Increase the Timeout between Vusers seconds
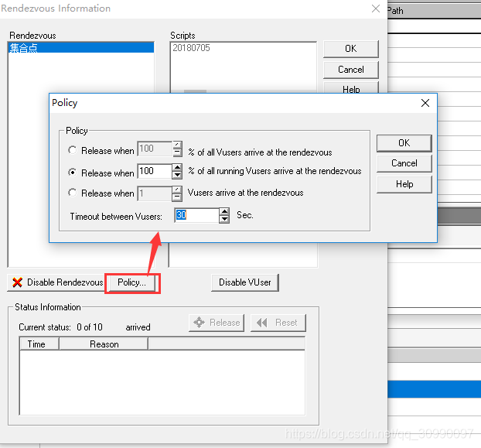This screenshot has width=481, height=448. tap(224, 211)
